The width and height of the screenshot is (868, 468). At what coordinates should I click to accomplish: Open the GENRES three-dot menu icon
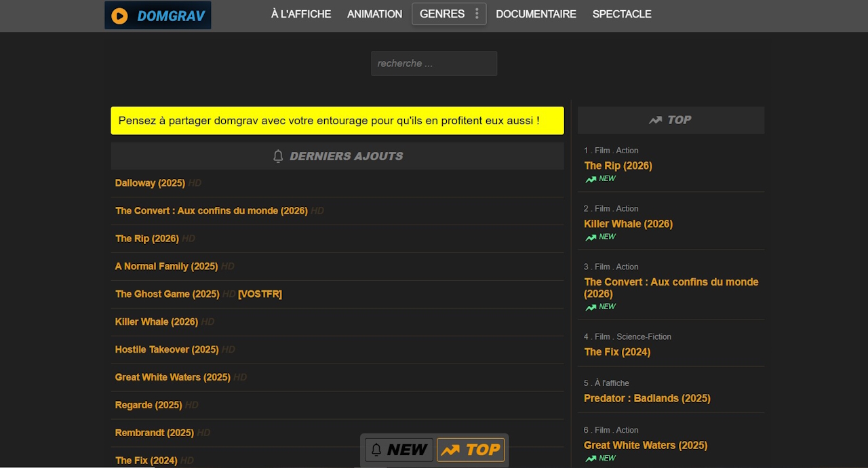tap(477, 14)
